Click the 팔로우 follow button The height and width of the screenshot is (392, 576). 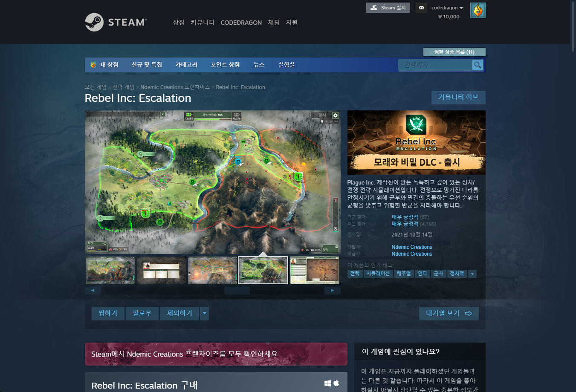(x=142, y=313)
